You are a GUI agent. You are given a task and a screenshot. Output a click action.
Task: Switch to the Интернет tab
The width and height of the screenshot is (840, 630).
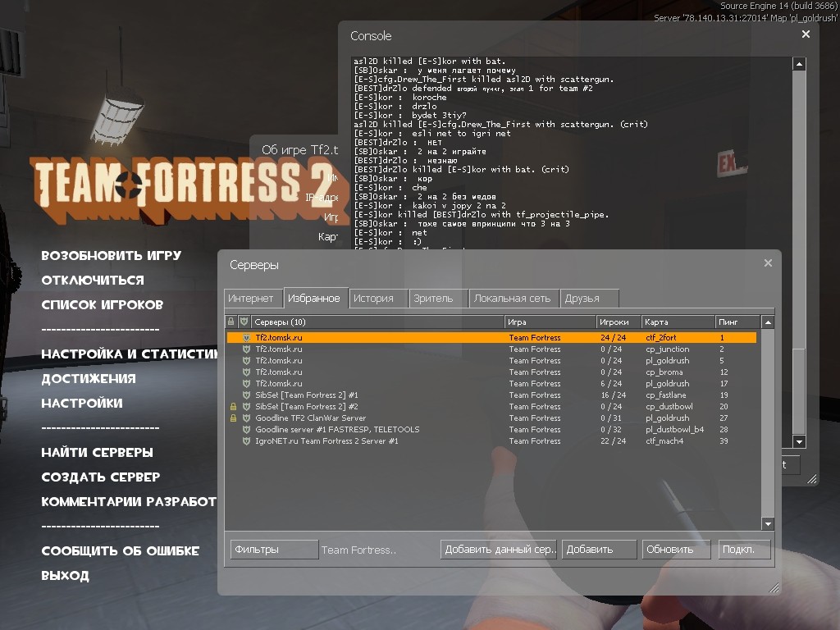pos(253,299)
